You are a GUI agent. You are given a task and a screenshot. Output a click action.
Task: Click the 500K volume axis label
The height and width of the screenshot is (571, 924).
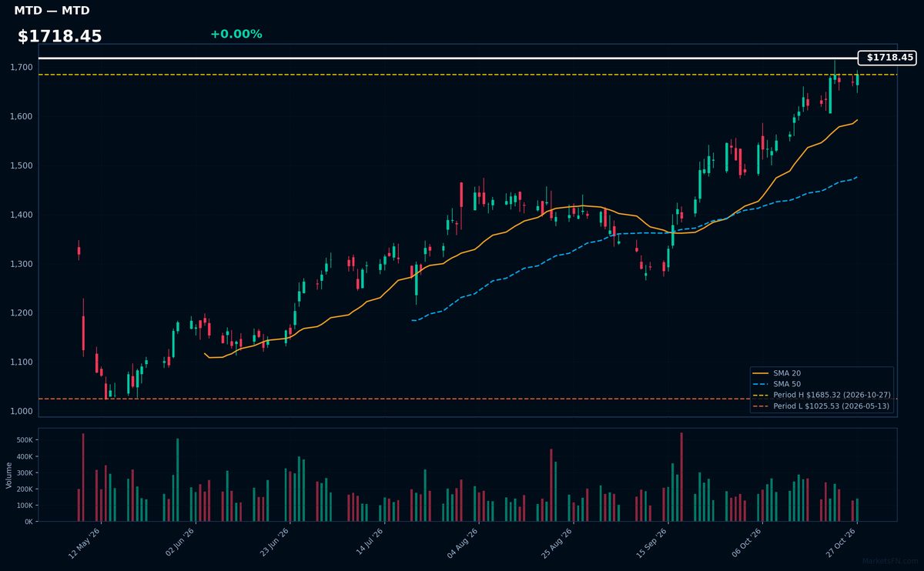[25, 441]
